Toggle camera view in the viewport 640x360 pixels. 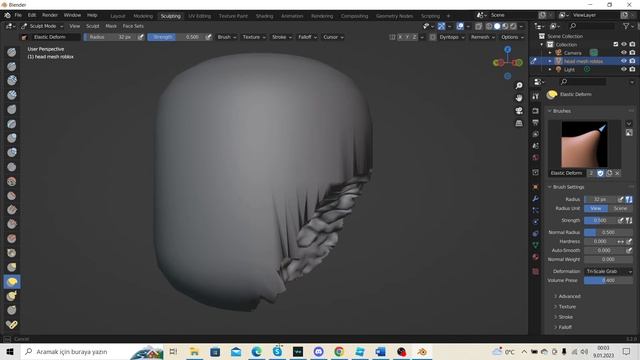tap(519, 111)
